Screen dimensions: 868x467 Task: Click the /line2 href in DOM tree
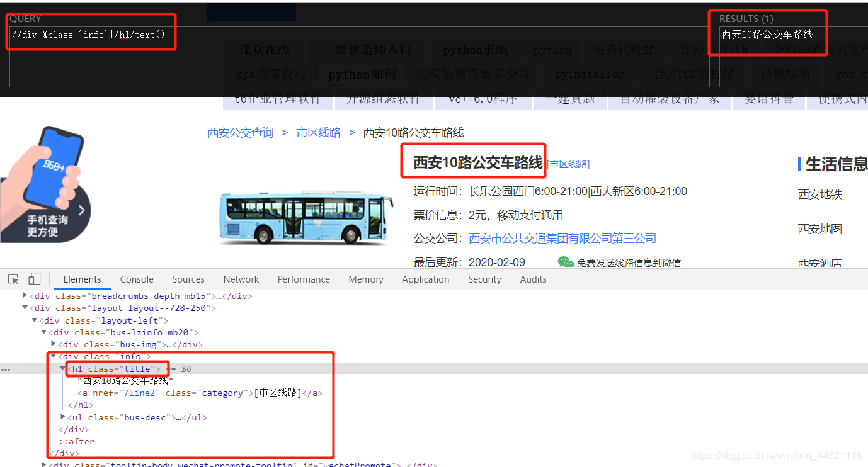[x=139, y=393]
